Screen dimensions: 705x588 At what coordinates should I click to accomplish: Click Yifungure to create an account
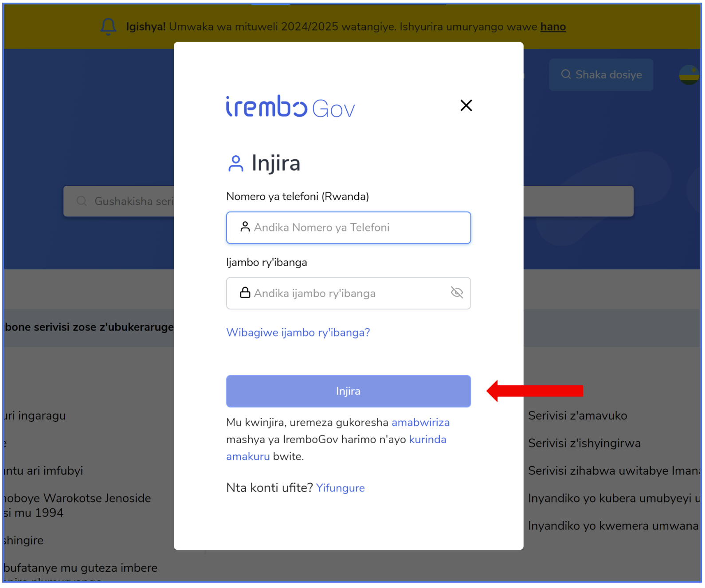point(340,488)
